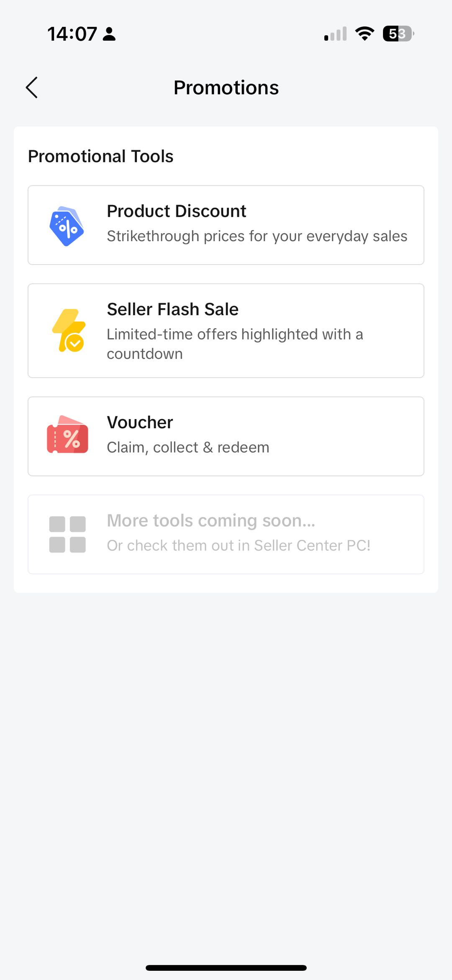Screen dimensions: 452x980
Task: Tap the Promotions page title
Action: pyautogui.click(x=226, y=87)
